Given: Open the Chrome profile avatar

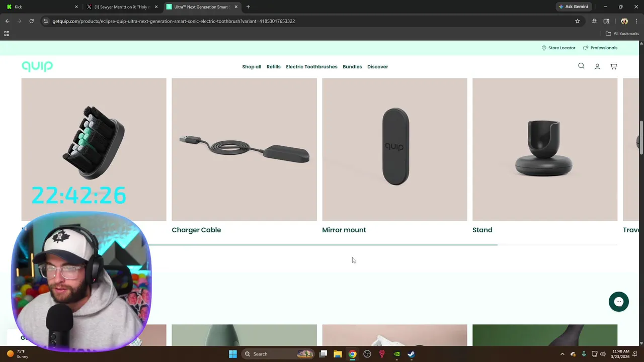Looking at the screenshot, I should [x=624, y=21].
